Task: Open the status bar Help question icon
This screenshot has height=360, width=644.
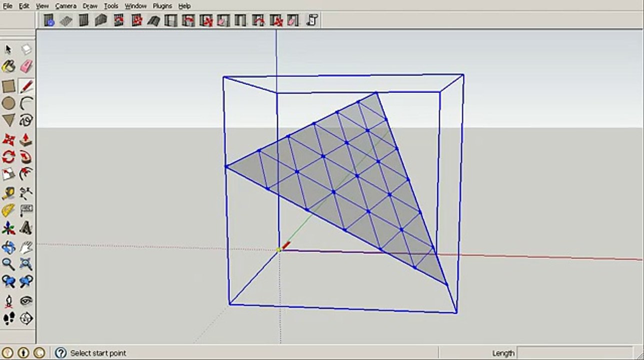Action: point(61,353)
